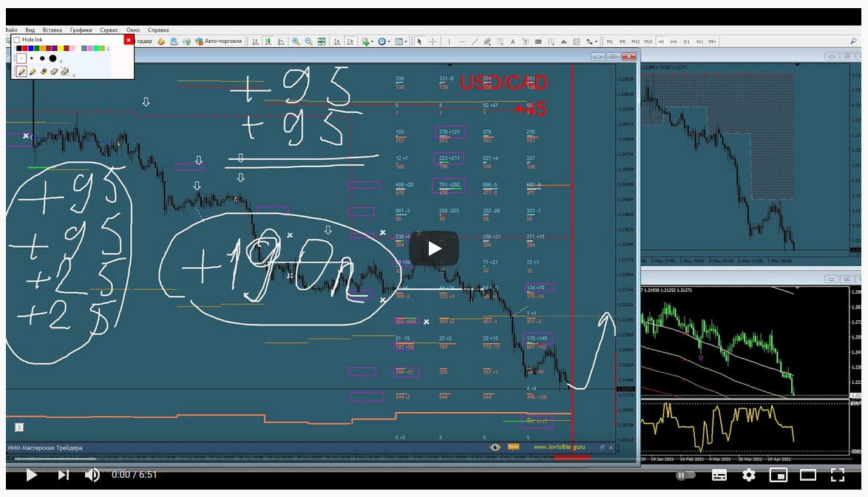Select M1 timeframe
Viewport: 868px width, 497px height.
[610, 41]
